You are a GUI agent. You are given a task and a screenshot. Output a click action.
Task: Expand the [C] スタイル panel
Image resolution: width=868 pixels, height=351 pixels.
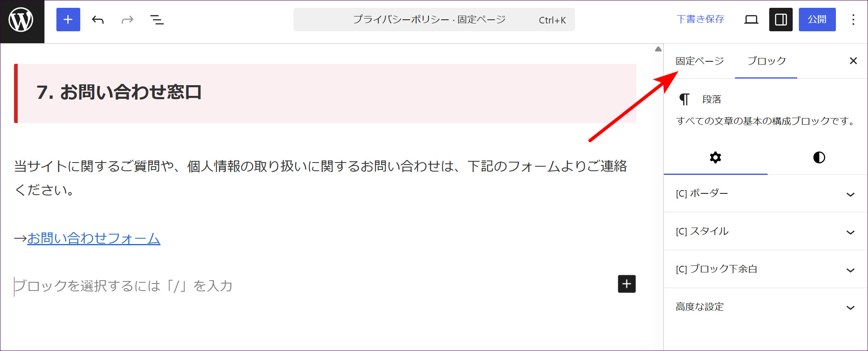tap(766, 231)
